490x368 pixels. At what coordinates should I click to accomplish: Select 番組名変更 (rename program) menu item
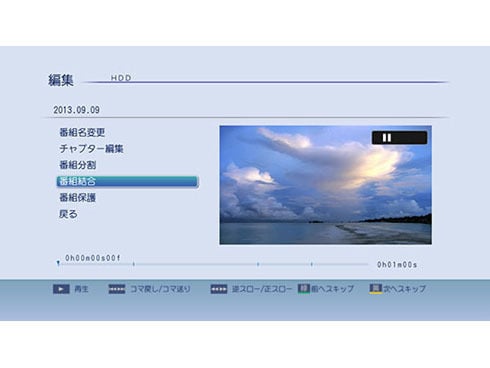pyautogui.click(x=82, y=132)
